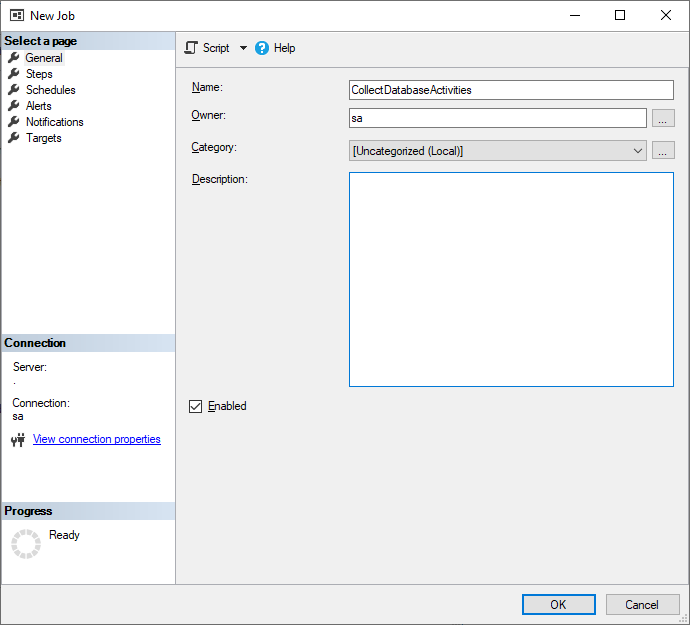This screenshot has width=690, height=625.
Task: Open the General page wrench icon
Action: [x=14, y=58]
